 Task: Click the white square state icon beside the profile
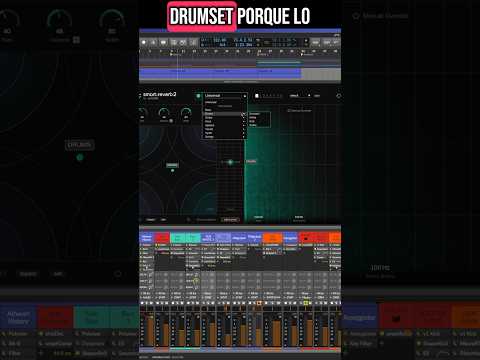pos(257,96)
